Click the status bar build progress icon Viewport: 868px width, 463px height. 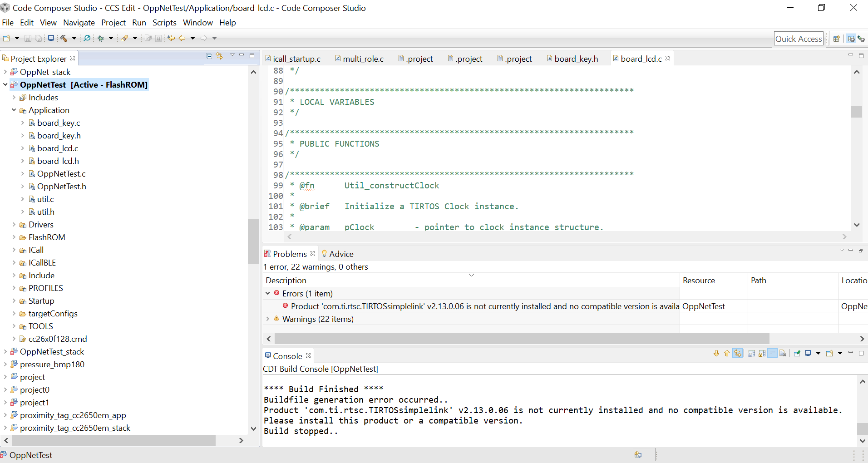tap(638, 455)
